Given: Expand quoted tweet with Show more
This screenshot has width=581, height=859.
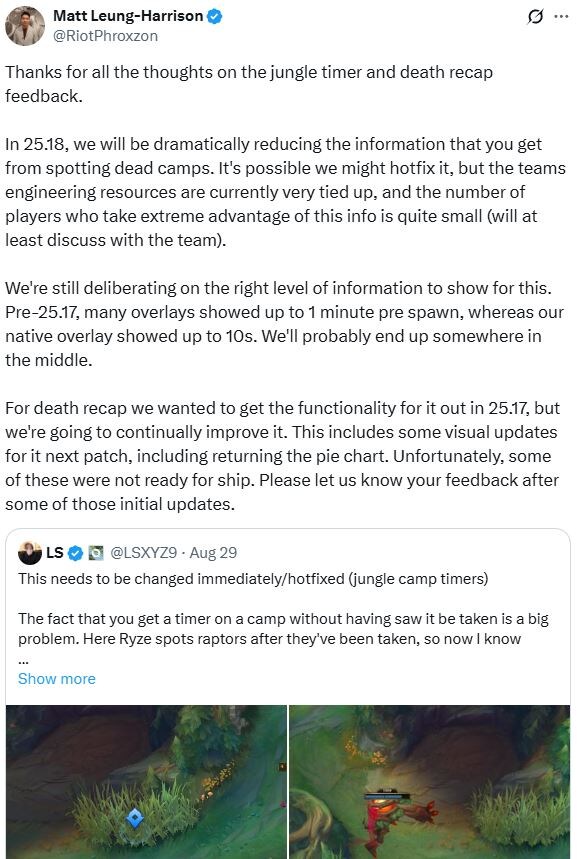Looking at the screenshot, I should [x=56, y=679].
